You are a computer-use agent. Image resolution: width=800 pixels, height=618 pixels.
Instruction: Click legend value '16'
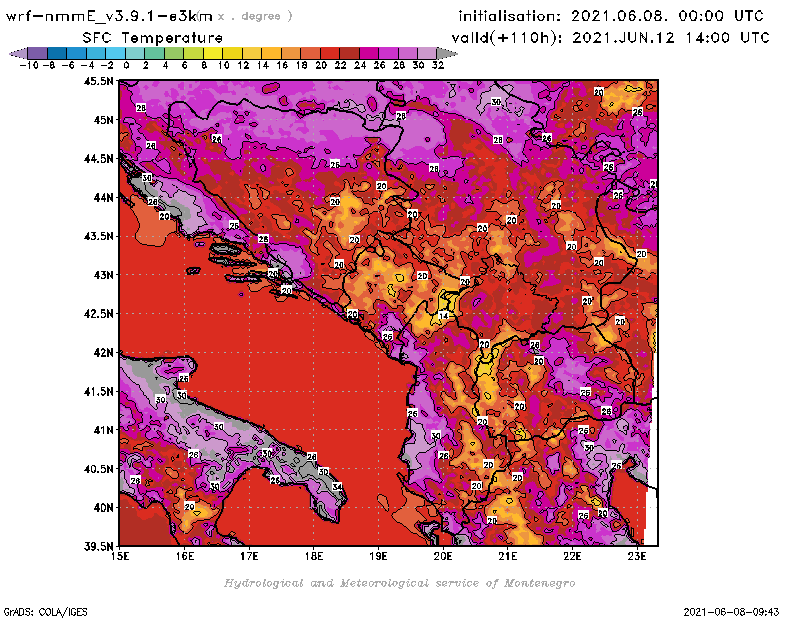[x=282, y=65]
